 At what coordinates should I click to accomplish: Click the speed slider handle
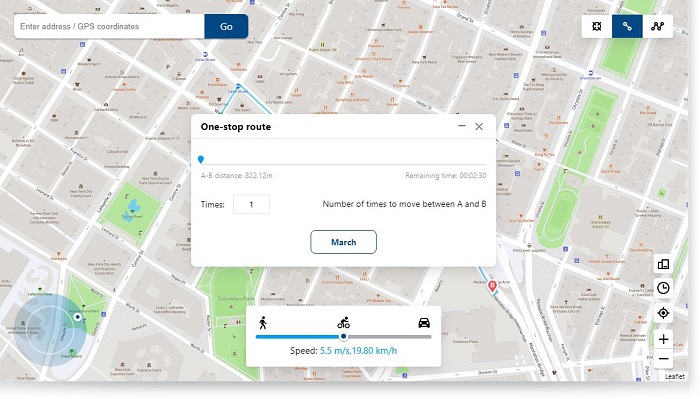coord(343,337)
